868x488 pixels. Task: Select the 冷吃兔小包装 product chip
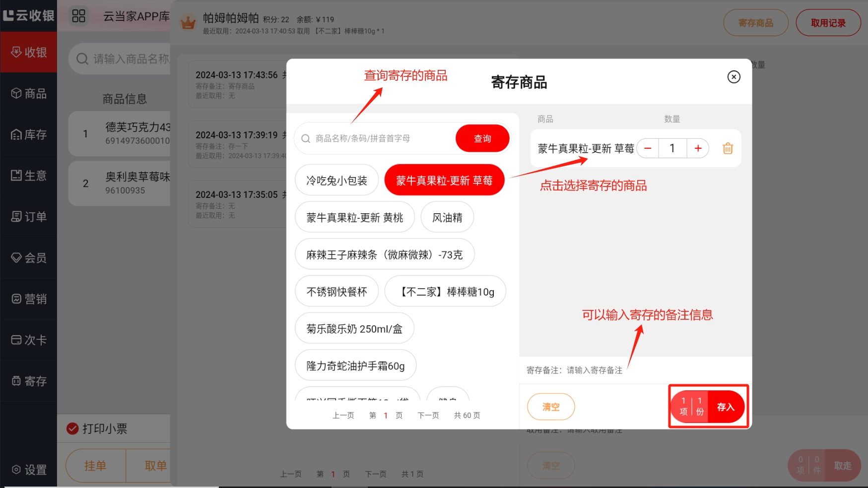click(x=336, y=181)
